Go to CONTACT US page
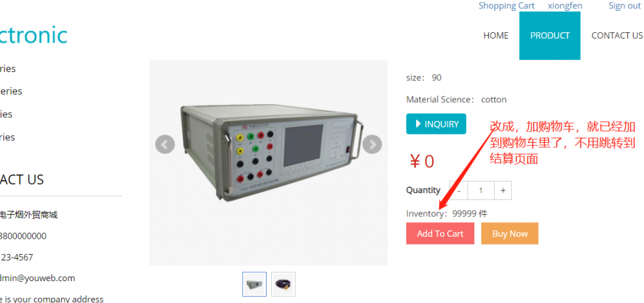The height and width of the screenshot is (303, 644). click(617, 35)
